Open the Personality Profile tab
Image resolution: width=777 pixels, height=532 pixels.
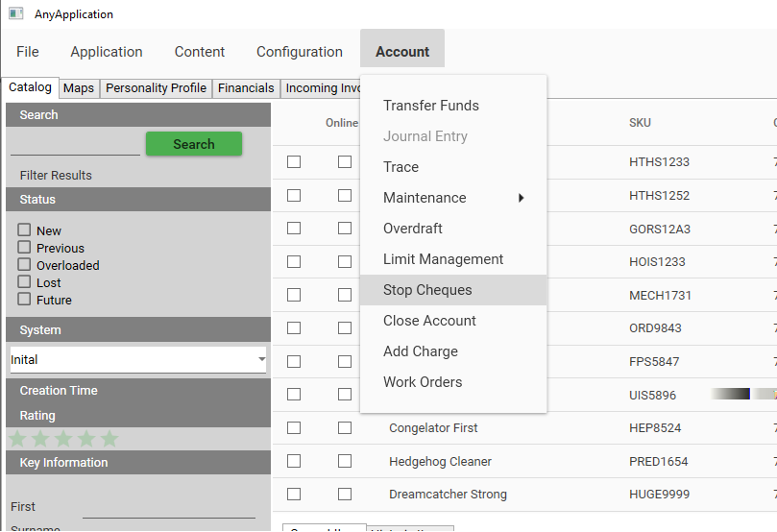pos(156,88)
